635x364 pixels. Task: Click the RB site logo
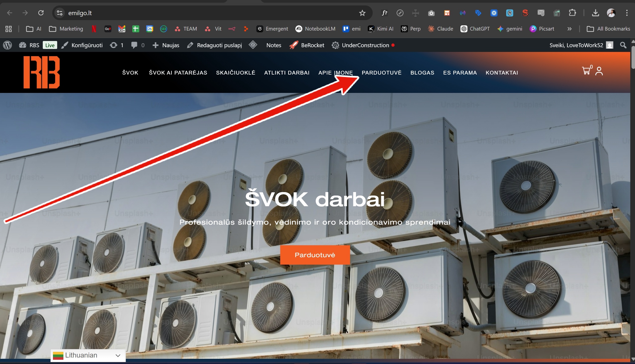pyautogui.click(x=42, y=72)
